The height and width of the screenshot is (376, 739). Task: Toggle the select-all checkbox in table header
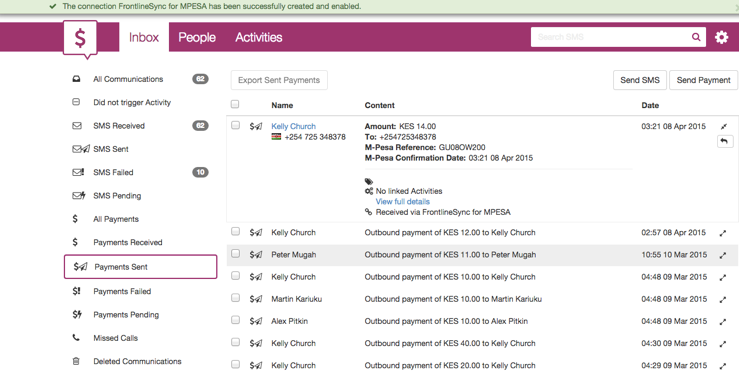(235, 104)
